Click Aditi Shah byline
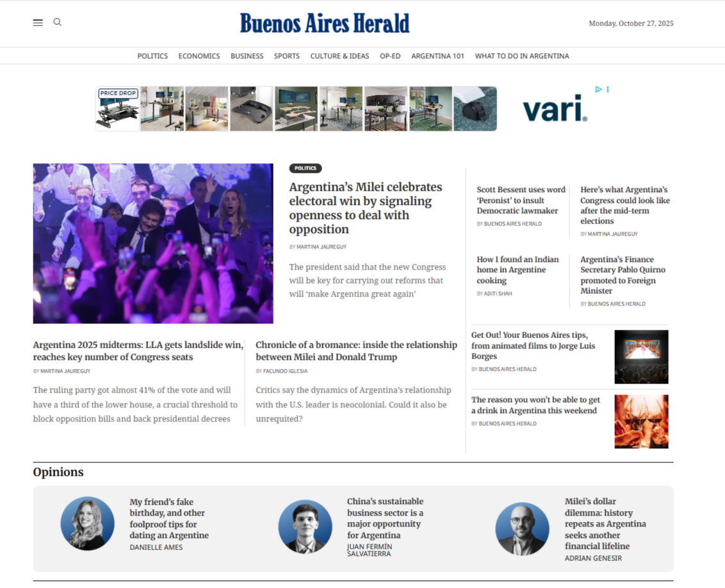This screenshot has height=588, width=725. 498,293
